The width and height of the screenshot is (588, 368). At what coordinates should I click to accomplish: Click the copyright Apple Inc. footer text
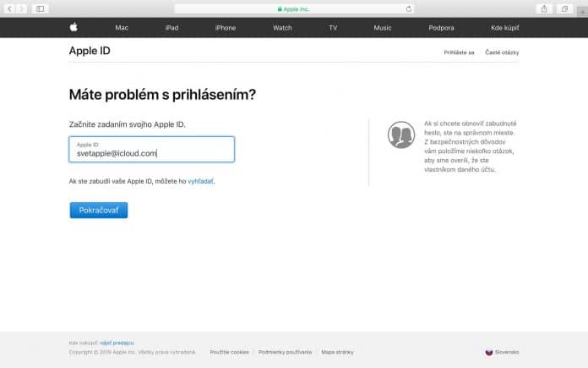tap(132, 352)
